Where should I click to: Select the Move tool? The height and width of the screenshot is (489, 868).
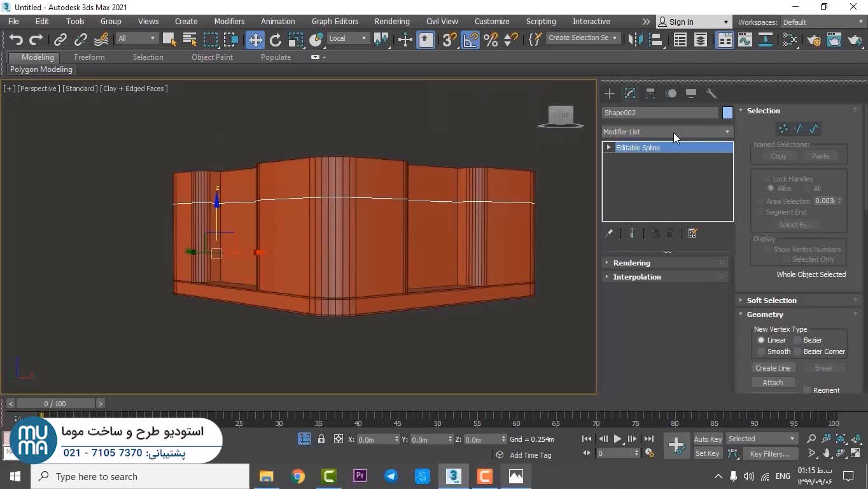tap(255, 40)
